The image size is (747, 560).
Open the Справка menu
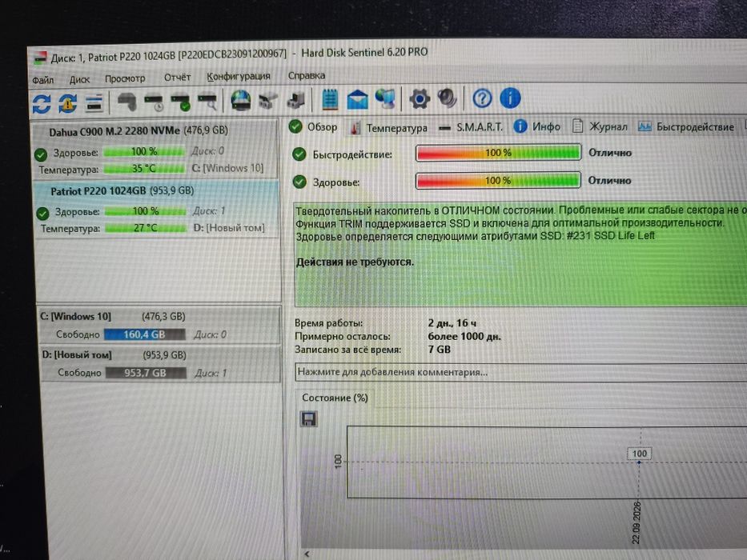[x=307, y=75]
